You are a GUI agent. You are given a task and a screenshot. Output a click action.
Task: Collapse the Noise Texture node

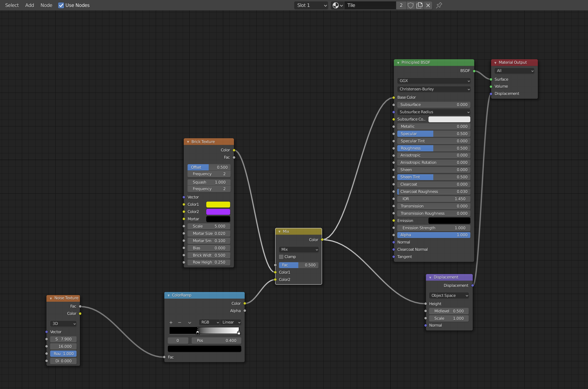coord(51,298)
